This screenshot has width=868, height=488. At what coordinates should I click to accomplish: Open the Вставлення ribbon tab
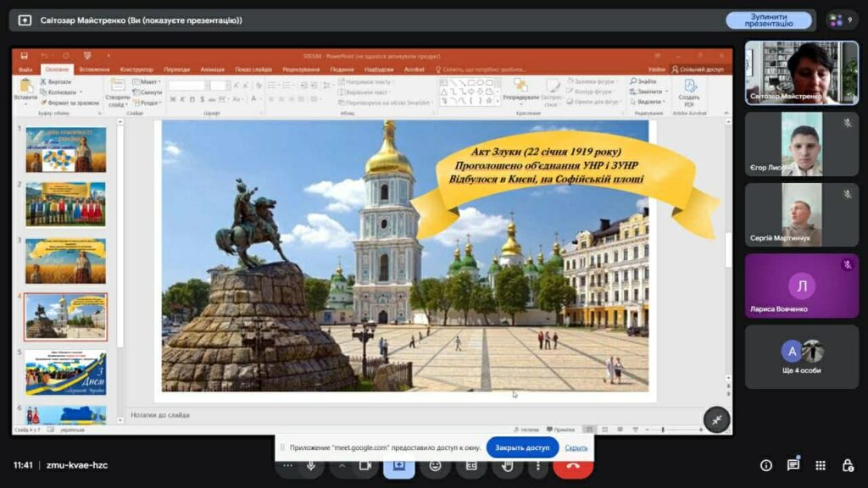(x=94, y=69)
